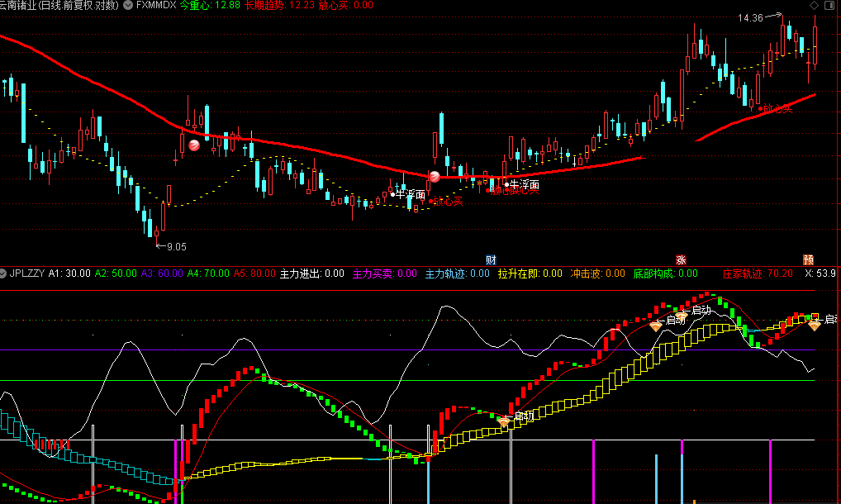The height and width of the screenshot is (504, 841).
Task: Click the orange 预 marker icon
Action: [808, 260]
